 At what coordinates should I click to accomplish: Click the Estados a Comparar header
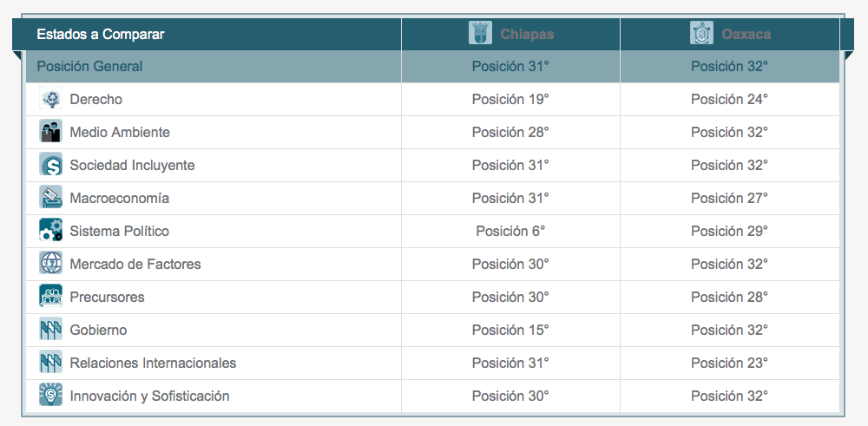[x=100, y=35]
